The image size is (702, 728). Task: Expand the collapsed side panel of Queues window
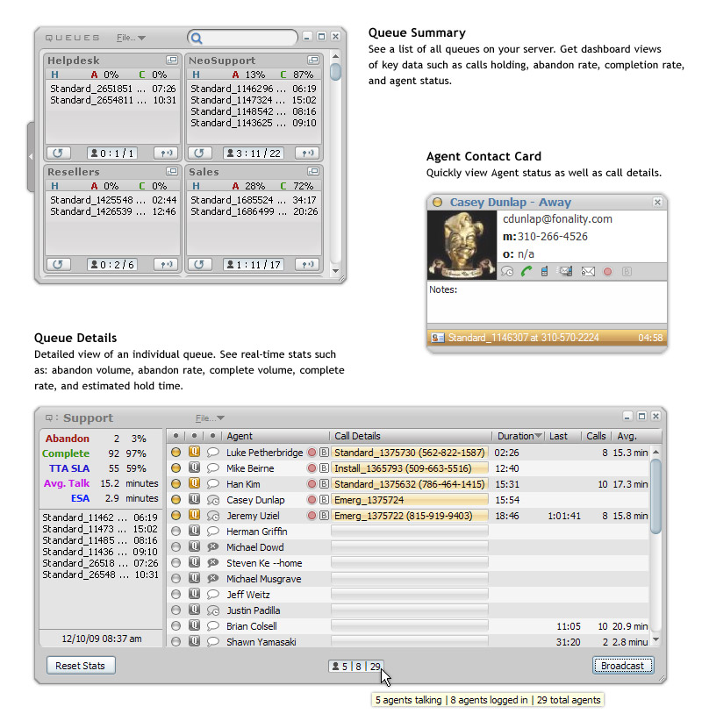pyautogui.click(x=31, y=157)
